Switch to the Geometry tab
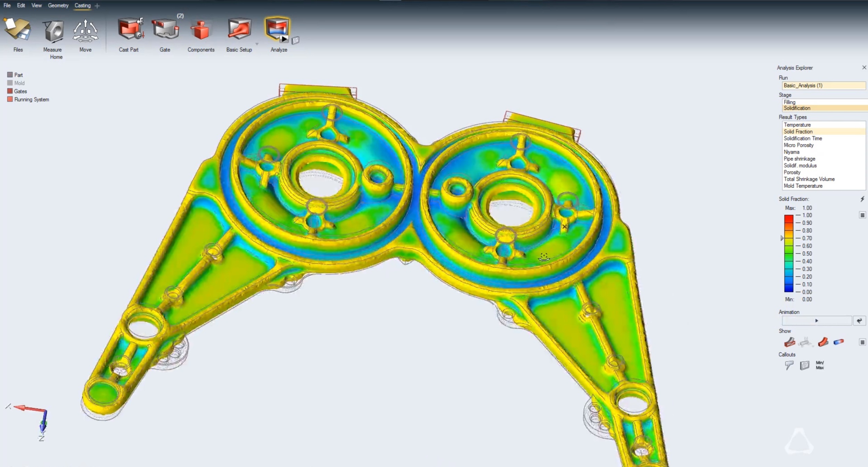868x467 pixels. tap(58, 6)
